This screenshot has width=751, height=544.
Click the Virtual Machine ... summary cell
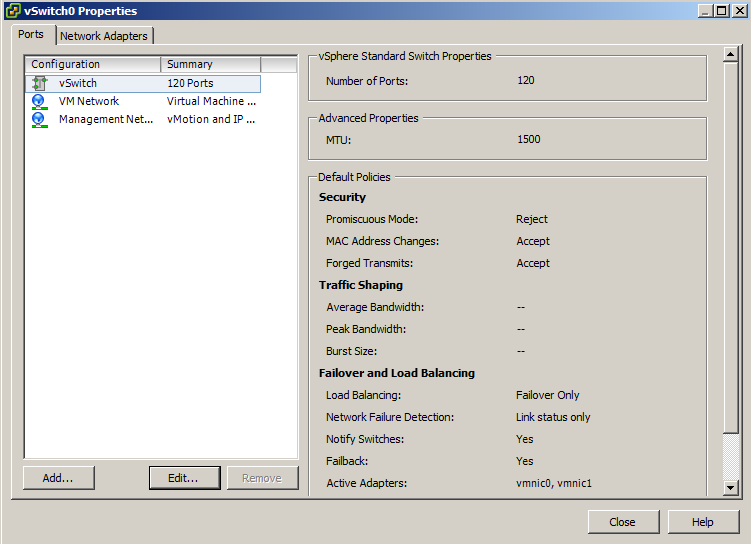coord(211,101)
